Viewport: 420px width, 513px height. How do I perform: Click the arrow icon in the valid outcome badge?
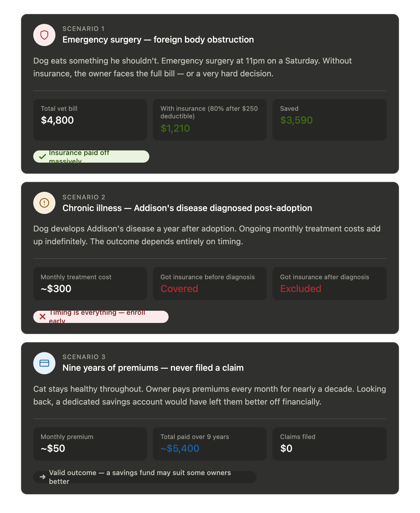tap(43, 477)
